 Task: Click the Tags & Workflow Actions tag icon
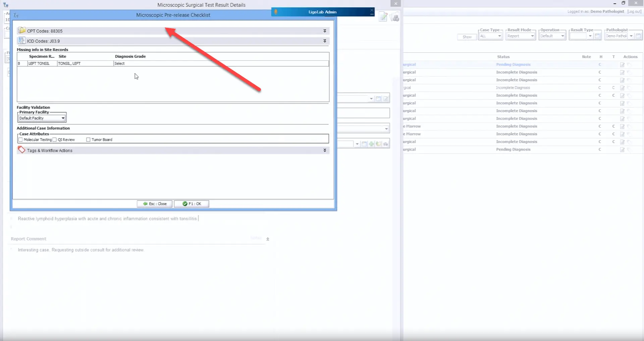click(x=21, y=150)
